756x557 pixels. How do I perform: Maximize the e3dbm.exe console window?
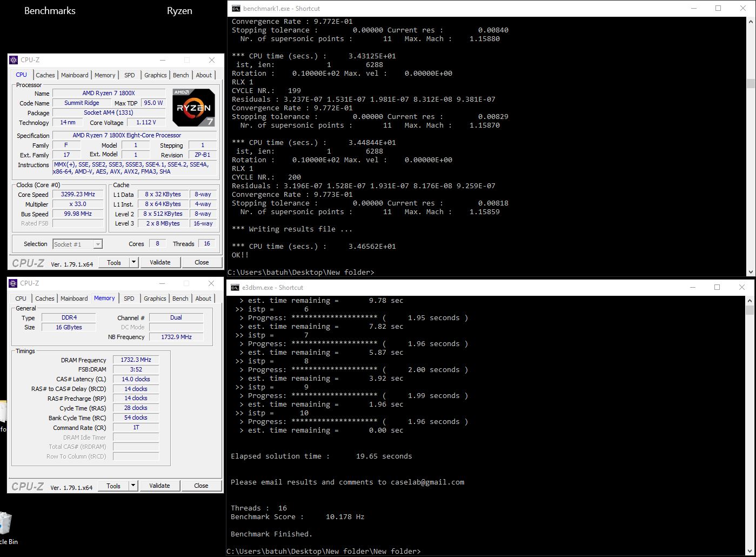(x=717, y=287)
